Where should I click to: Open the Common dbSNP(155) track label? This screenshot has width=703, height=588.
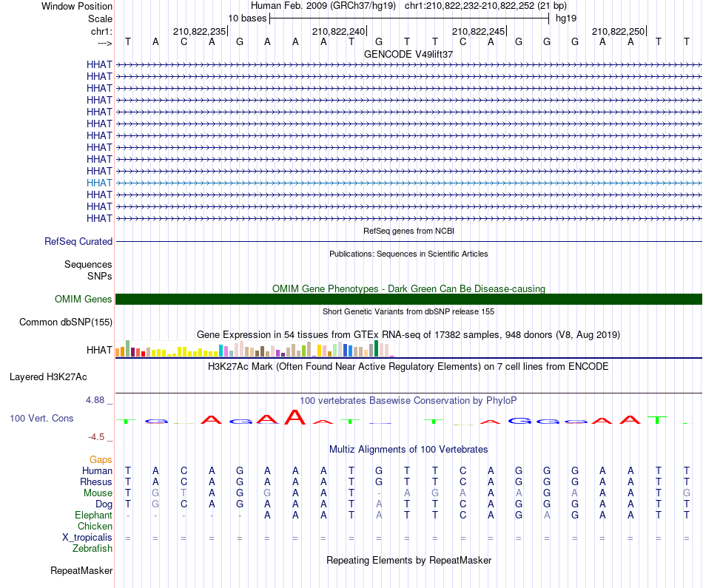point(65,322)
